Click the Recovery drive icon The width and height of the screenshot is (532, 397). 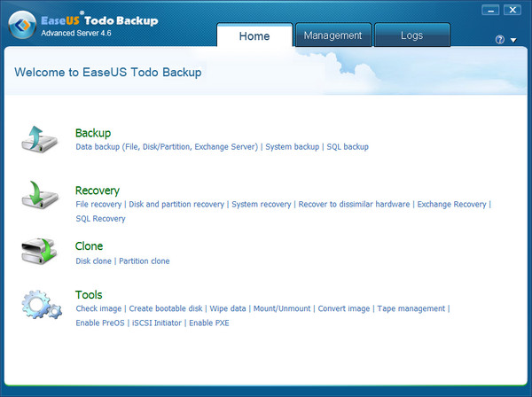click(x=40, y=196)
